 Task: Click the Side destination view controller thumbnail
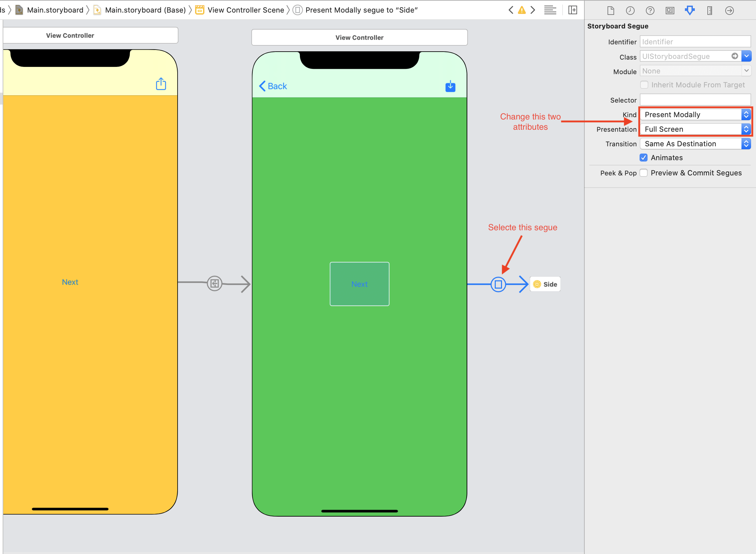[x=545, y=284]
